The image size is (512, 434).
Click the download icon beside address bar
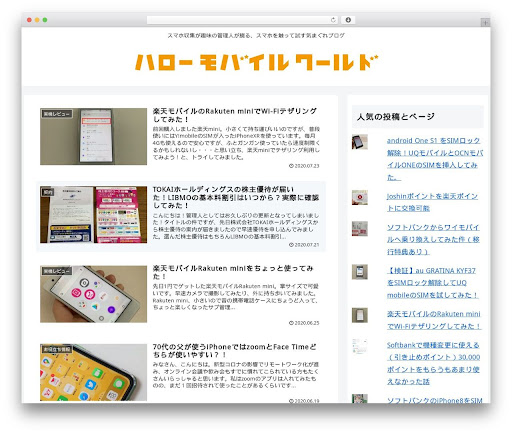click(348, 20)
